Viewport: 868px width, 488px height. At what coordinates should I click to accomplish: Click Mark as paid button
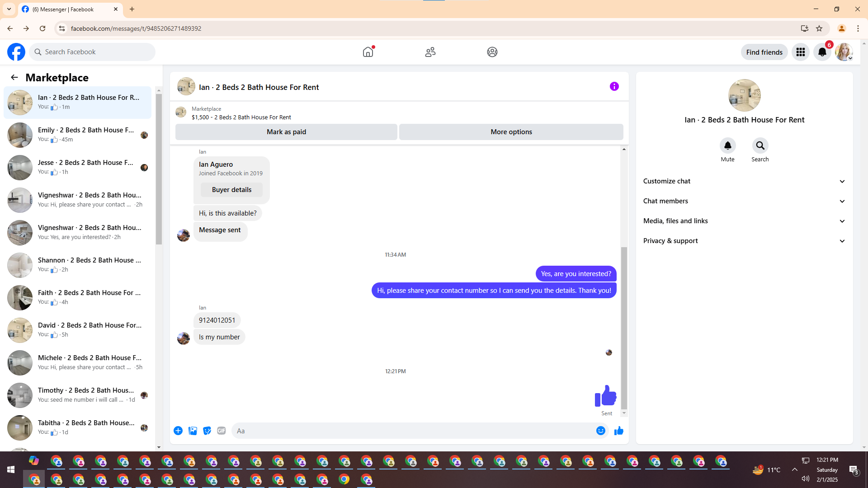point(286,132)
